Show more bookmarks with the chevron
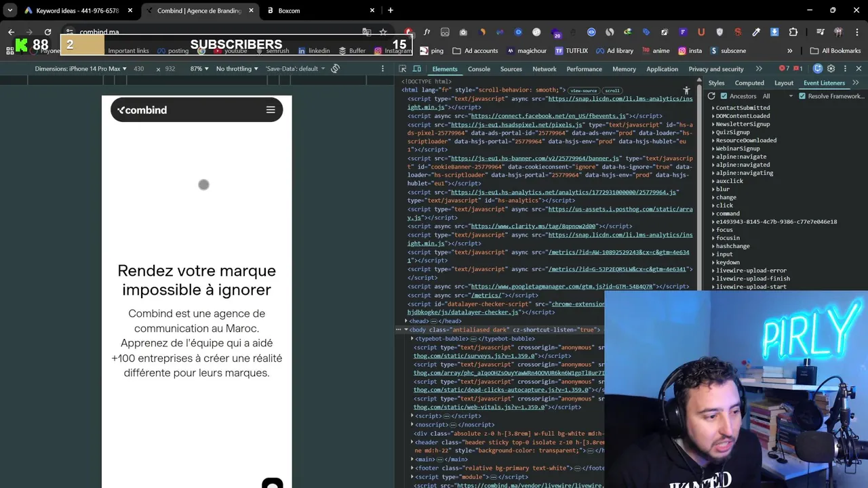The height and width of the screenshot is (488, 868). [x=789, y=51]
